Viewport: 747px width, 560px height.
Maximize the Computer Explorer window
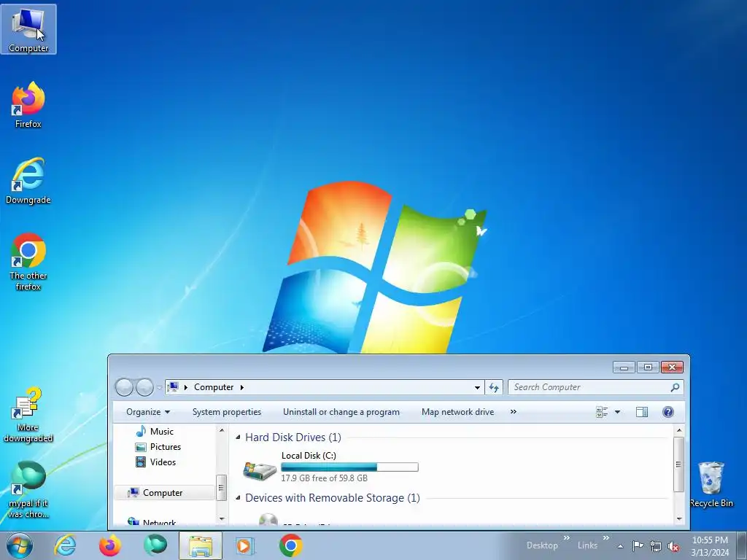[648, 367]
